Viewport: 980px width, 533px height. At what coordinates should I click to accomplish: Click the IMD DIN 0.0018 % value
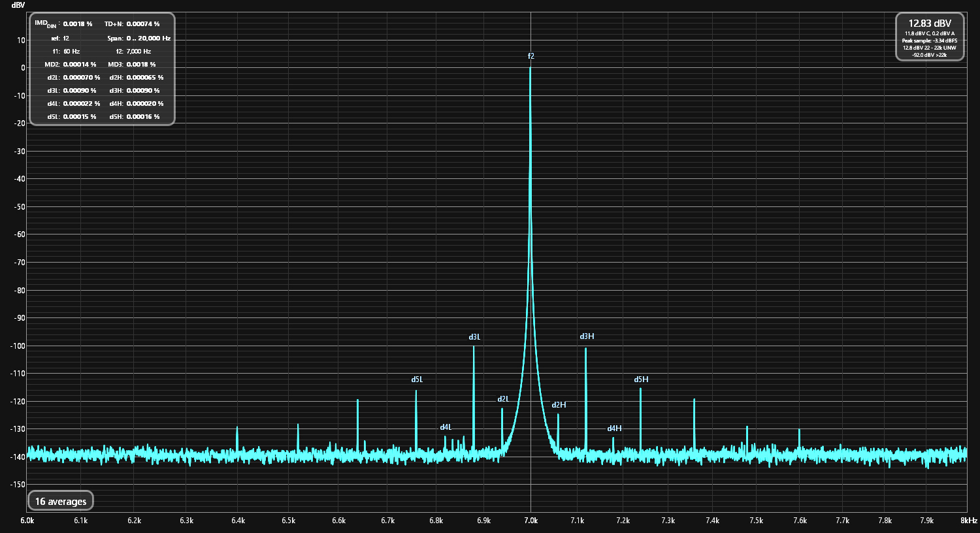click(x=78, y=24)
